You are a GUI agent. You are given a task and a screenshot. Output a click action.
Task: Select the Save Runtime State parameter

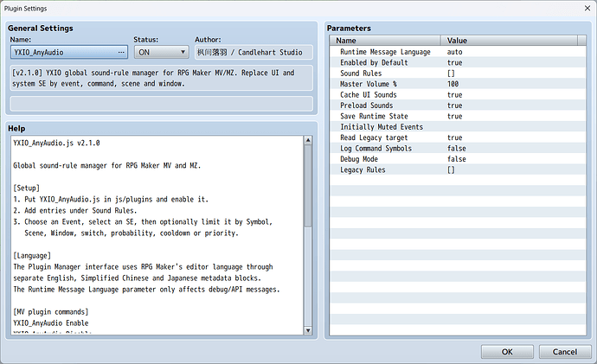click(458, 116)
